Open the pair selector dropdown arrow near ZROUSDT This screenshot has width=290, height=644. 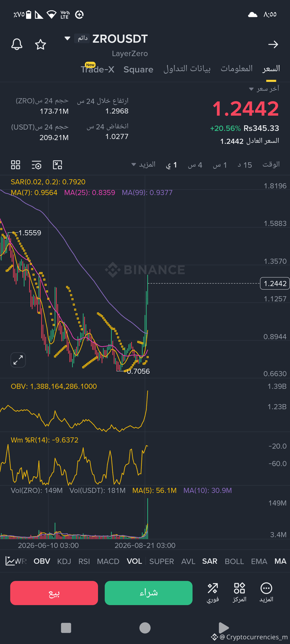click(x=67, y=38)
